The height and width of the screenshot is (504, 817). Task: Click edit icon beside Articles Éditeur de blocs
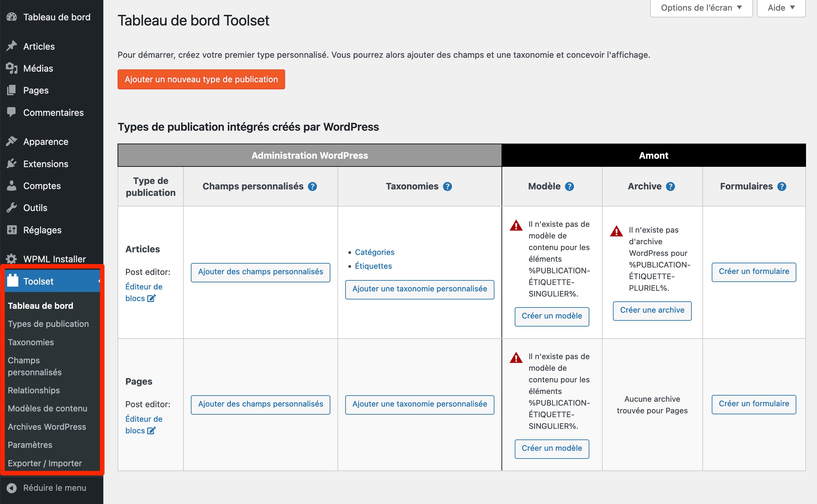[151, 298]
